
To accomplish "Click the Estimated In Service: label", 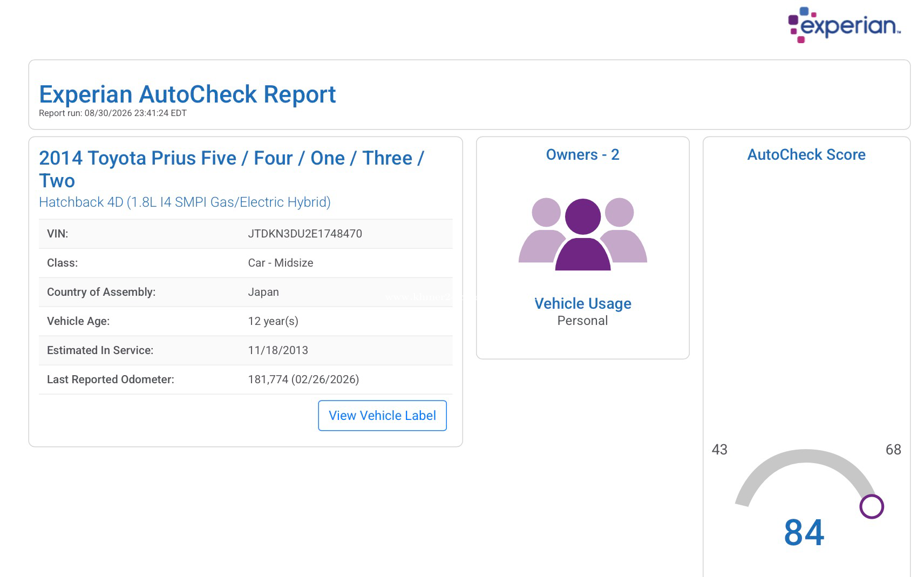I will pyautogui.click(x=100, y=350).
